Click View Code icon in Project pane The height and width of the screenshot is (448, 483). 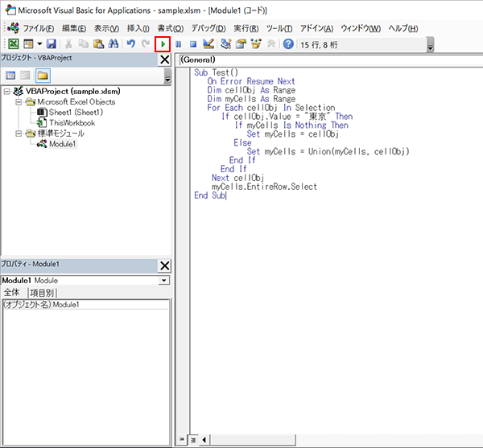(10, 76)
